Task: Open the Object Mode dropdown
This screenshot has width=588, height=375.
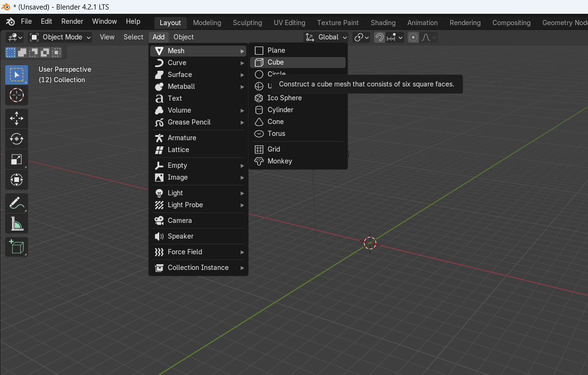Action: (60, 37)
